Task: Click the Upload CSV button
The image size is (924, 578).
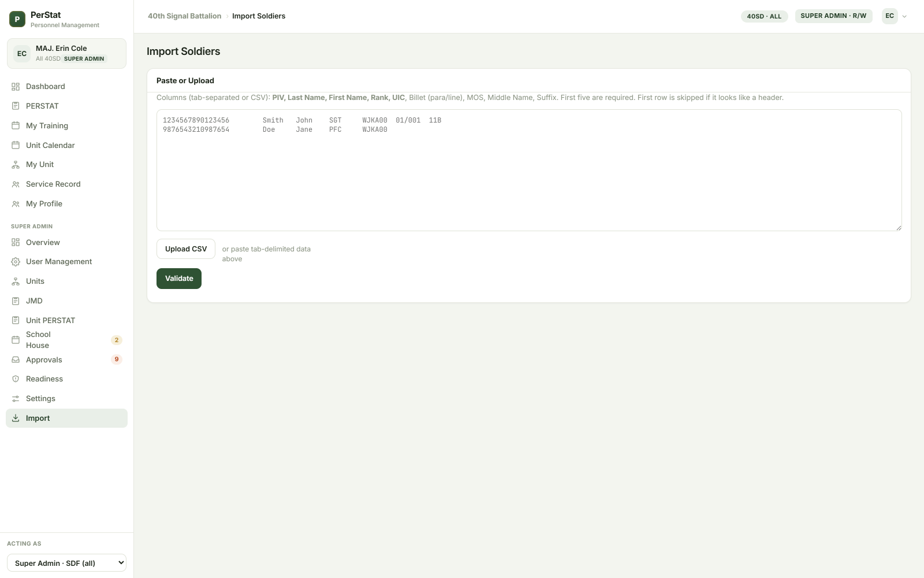Action: [186, 249]
